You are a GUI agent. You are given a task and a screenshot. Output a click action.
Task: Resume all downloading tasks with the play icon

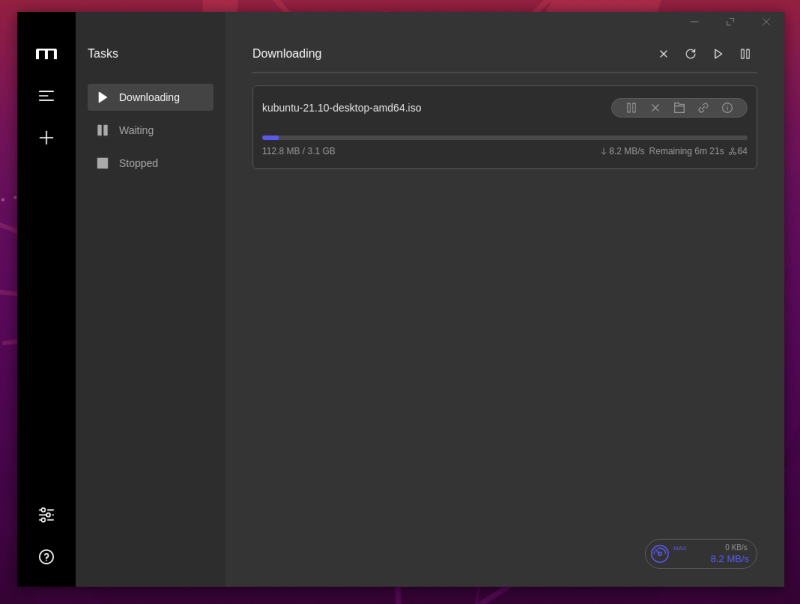pyautogui.click(x=718, y=54)
